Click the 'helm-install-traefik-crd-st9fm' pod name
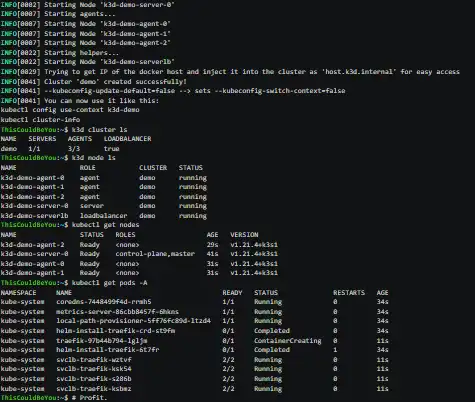 [x=116, y=331]
